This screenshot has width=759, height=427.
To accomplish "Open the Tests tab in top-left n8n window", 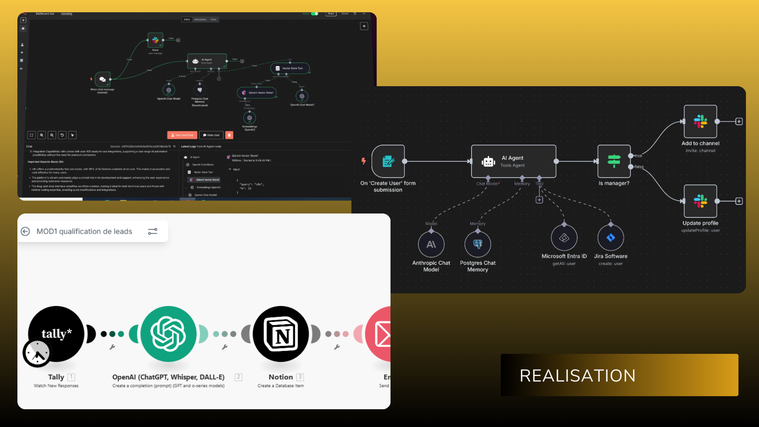I will coord(213,19).
